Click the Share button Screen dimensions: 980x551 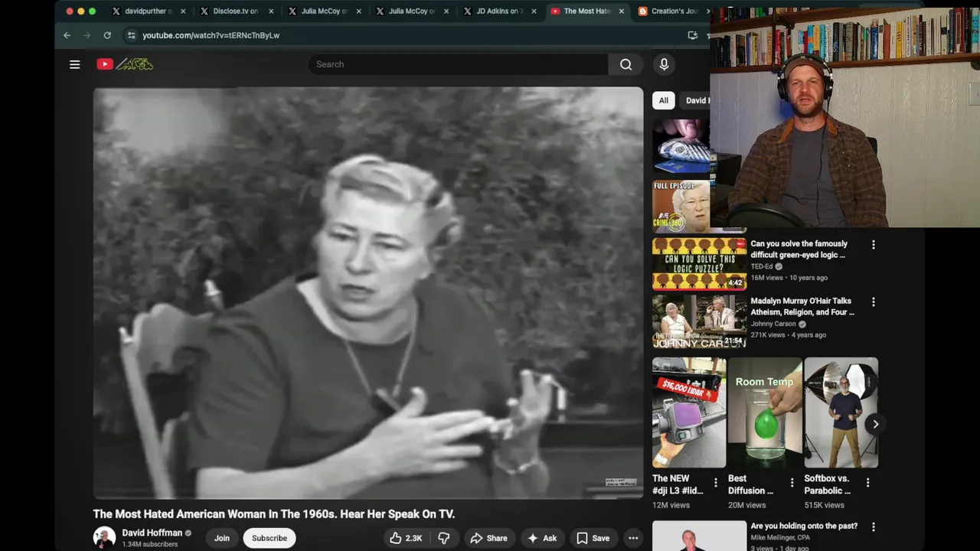coord(488,538)
